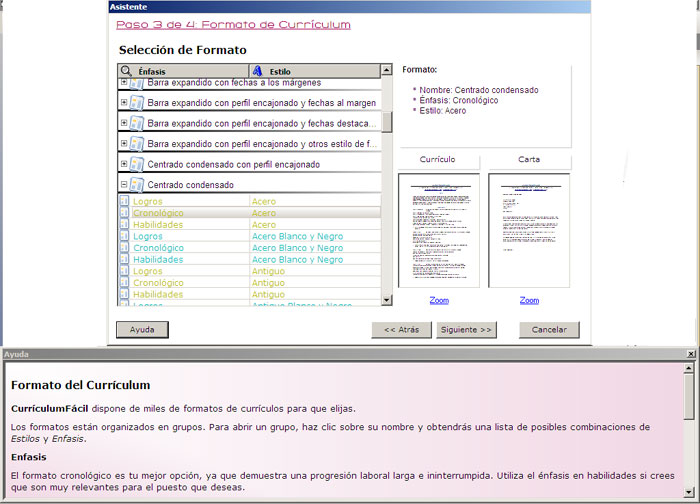Click icon of 'Barra expandido ... fechas al margen' group
Screen dimensions: 700x504
tap(137, 102)
